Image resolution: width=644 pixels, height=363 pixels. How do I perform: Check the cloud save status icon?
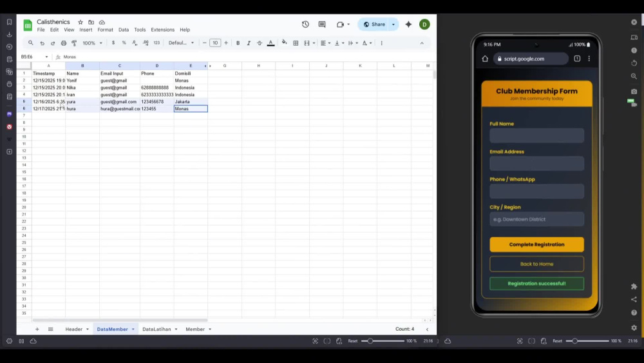pyautogui.click(x=102, y=22)
